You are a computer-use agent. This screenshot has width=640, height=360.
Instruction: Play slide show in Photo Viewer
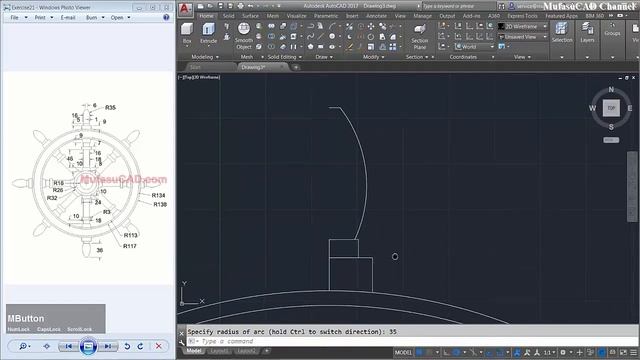tap(88, 346)
